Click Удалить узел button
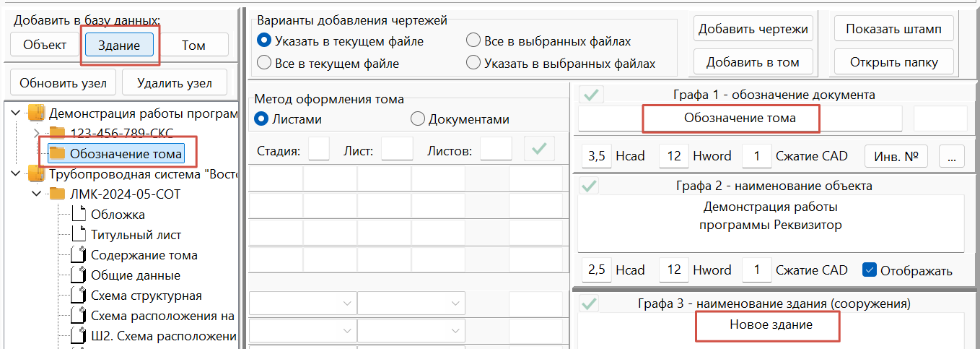The width and height of the screenshot is (980, 349). [175, 83]
